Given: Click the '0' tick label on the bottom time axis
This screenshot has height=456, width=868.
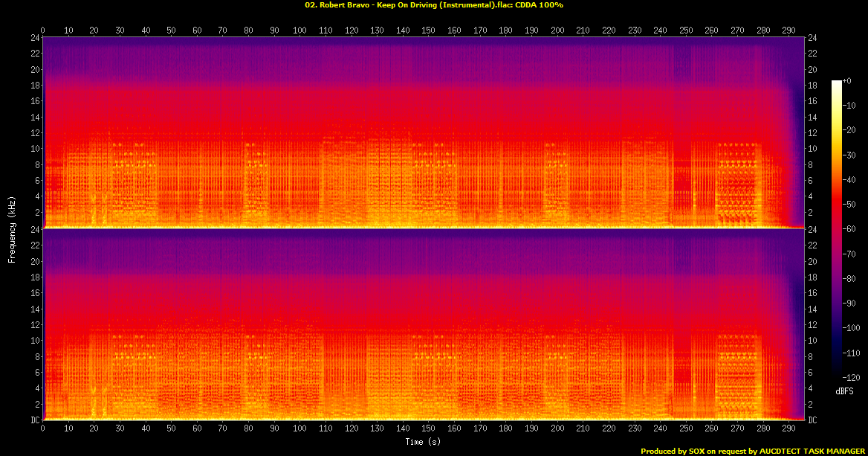Looking at the screenshot, I should (x=42, y=428).
